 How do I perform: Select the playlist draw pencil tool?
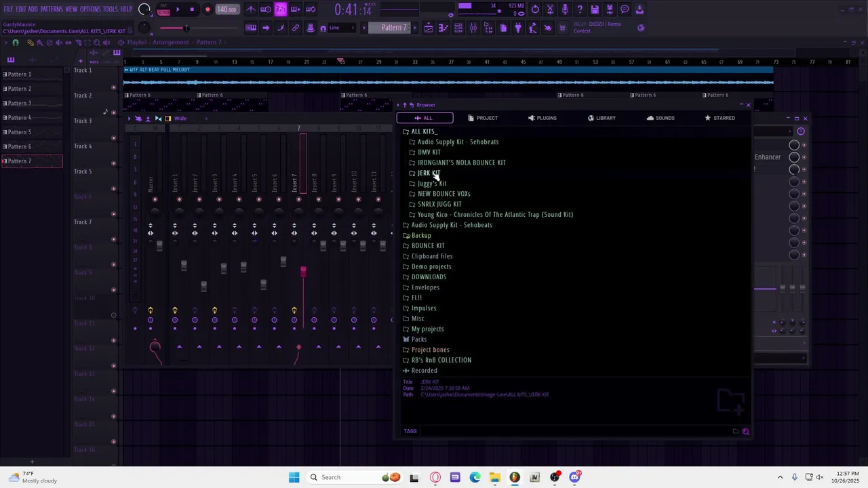(31, 43)
